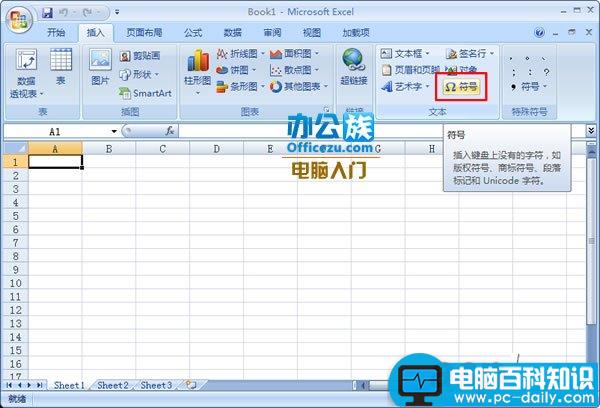Click the fx insert function button
This screenshot has height=408, width=600.
pyautogui.click(x=170, y=131)
